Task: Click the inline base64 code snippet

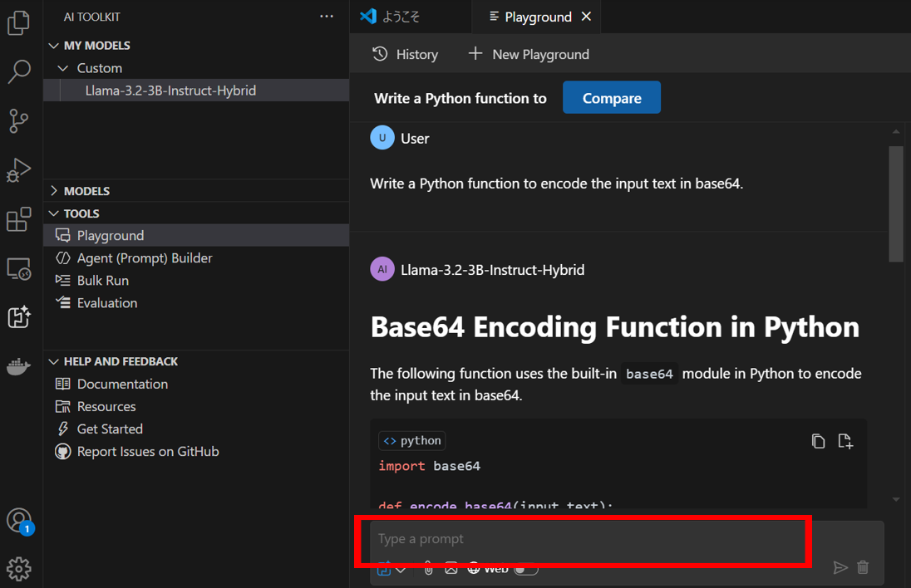Action: click(649, 374)
